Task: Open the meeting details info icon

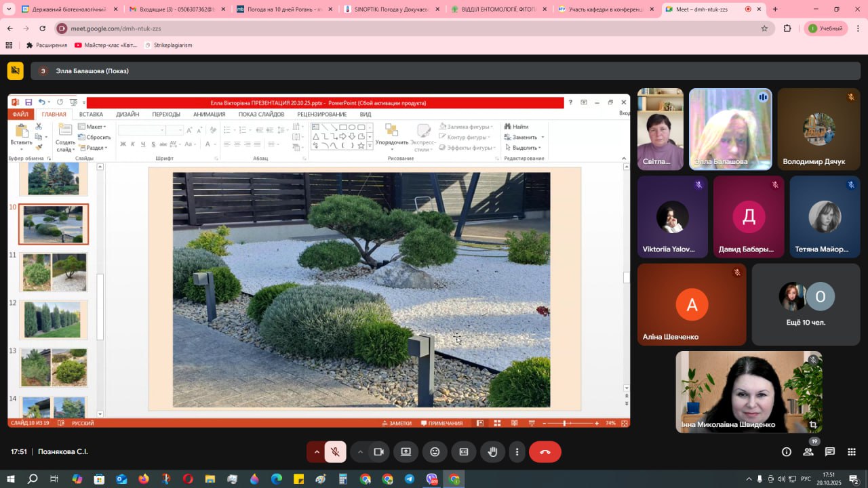Action: tap(787, 452)
